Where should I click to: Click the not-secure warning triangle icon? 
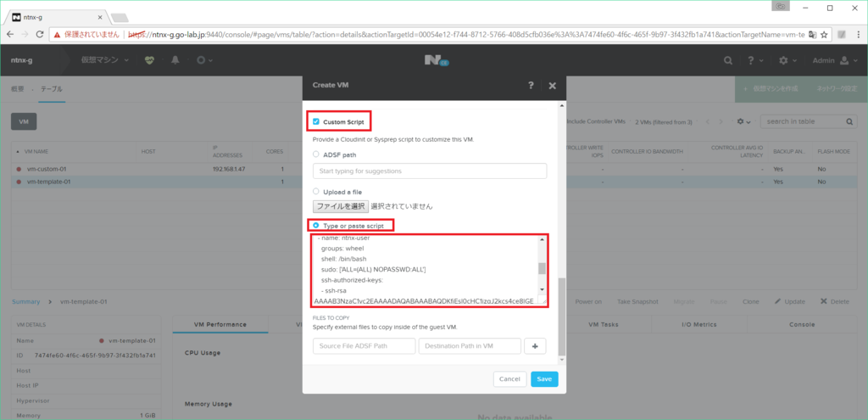[x=57, y=34]
